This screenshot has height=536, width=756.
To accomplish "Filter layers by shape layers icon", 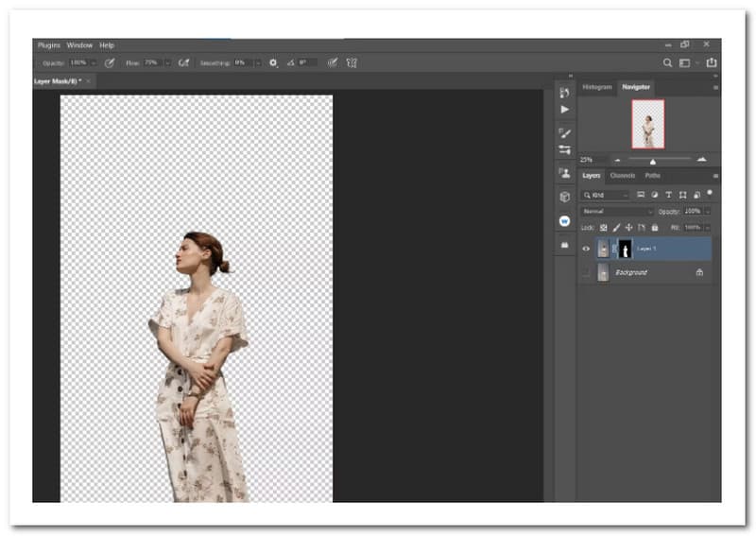I will point(682,195).
